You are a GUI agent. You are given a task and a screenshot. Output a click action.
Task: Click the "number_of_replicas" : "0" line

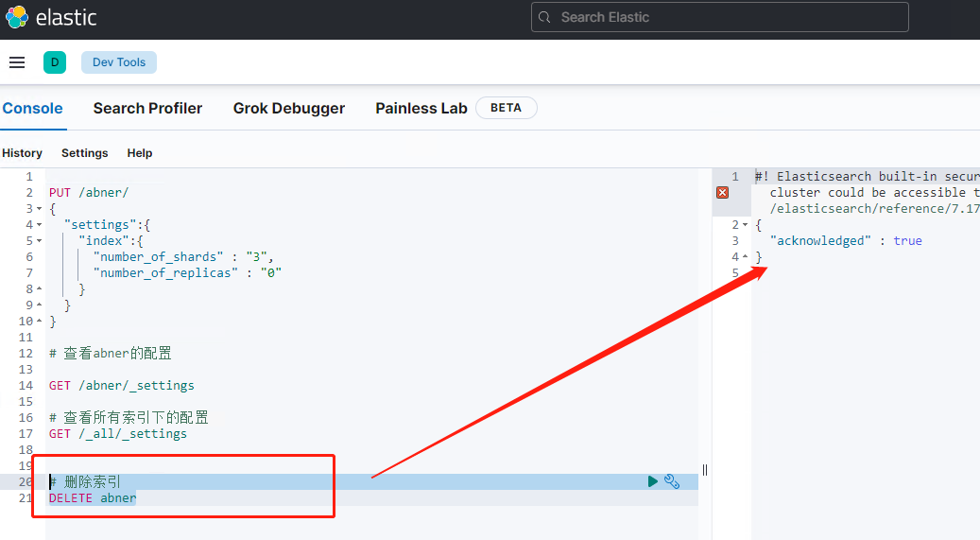coord(187,272)
